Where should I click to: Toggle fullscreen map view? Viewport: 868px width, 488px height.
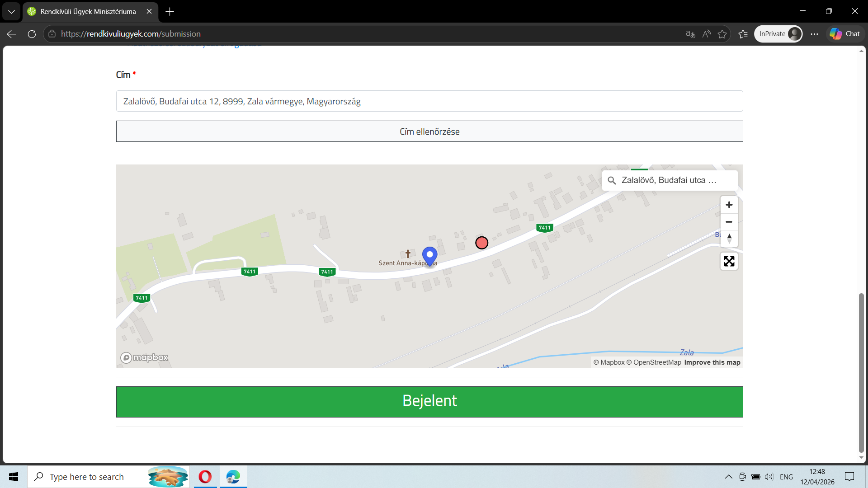729,261
